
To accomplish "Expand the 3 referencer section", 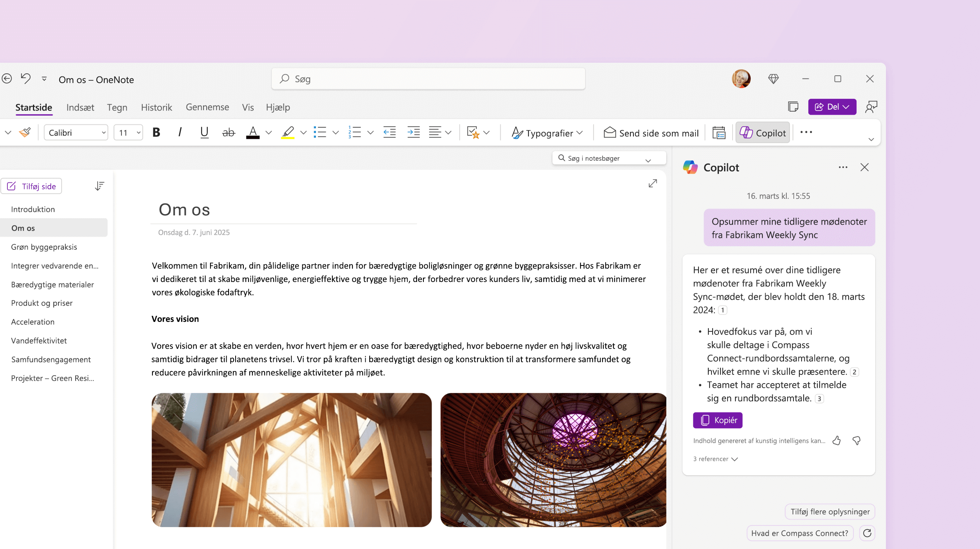I will click(x=715, y=459).
